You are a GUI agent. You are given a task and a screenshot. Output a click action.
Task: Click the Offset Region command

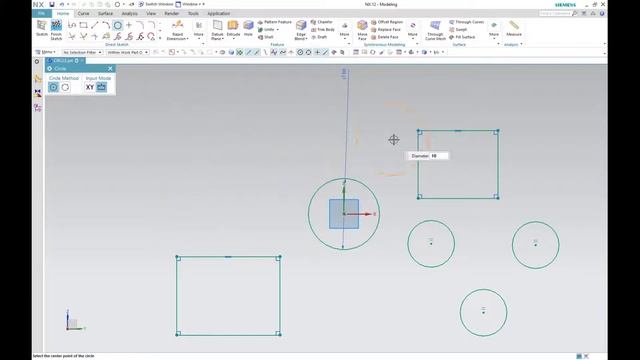(x=387, y=22)
